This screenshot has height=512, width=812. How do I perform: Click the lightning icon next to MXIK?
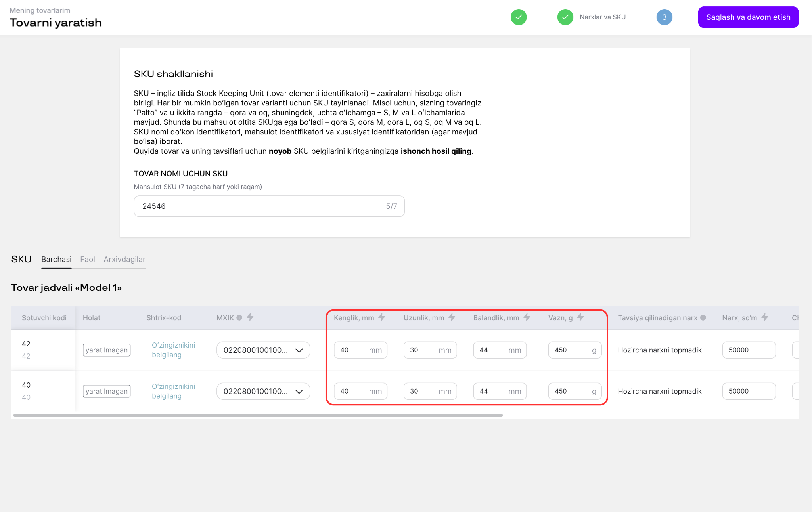[250, 317]
